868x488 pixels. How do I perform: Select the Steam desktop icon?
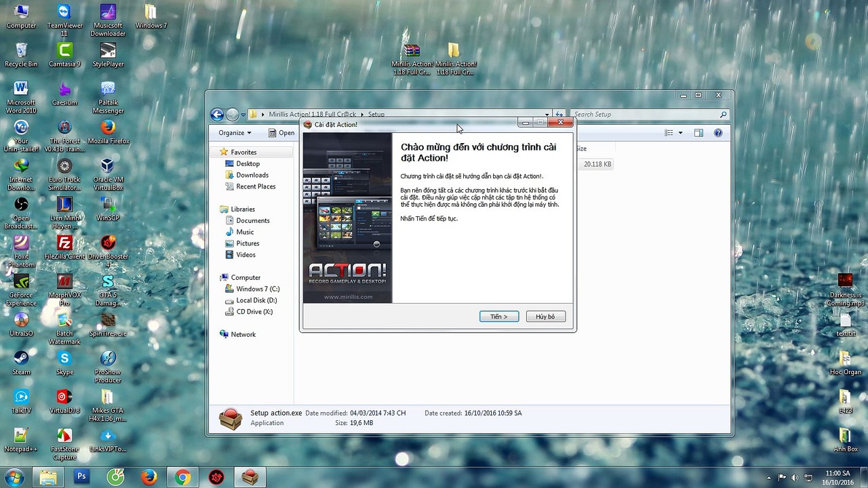(21, 363)
